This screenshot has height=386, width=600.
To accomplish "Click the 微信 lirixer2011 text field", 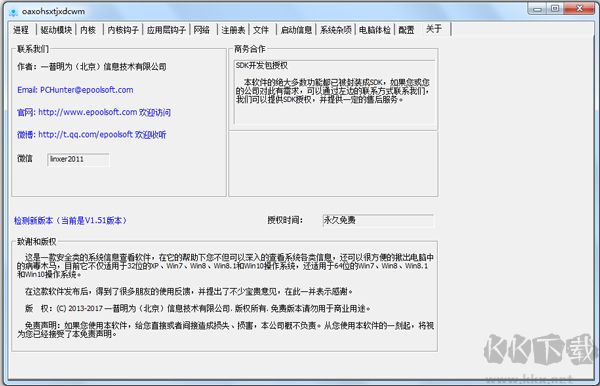I will pos(78,159).
